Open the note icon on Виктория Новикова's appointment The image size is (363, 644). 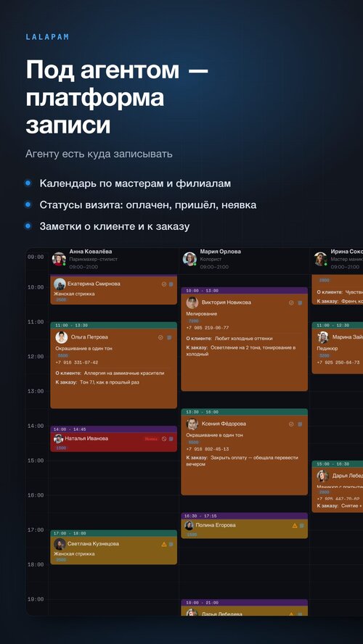point(300,302)
